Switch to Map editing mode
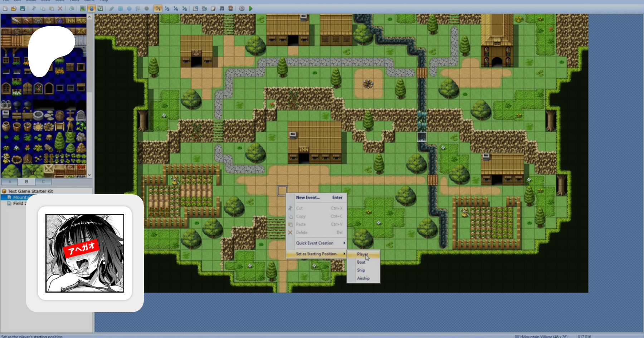This screenshot has height=338, width=644. click(x=83, y=8)
